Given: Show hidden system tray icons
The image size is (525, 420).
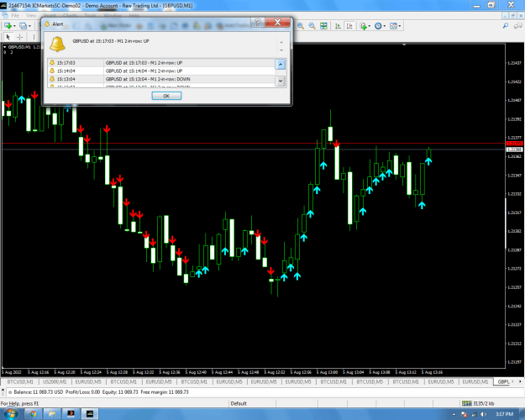Looking at the screenshot, I should (x=454, y=415).
